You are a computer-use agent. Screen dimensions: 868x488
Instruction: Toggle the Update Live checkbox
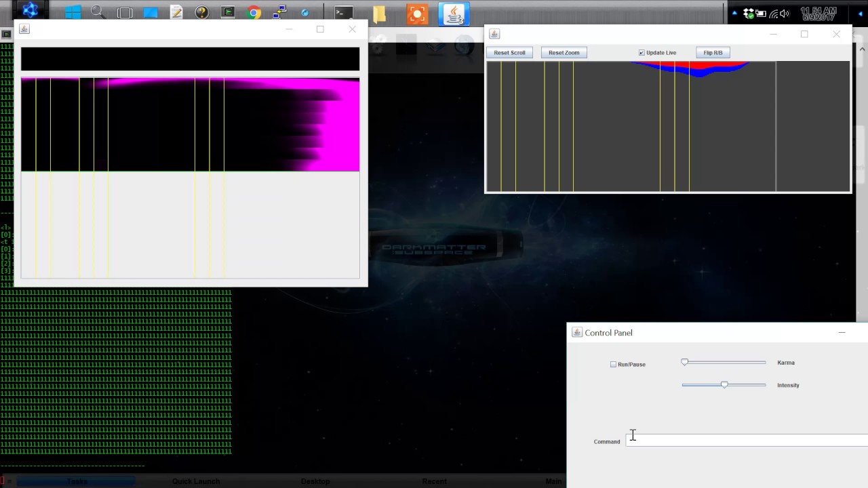coord(642,53)
